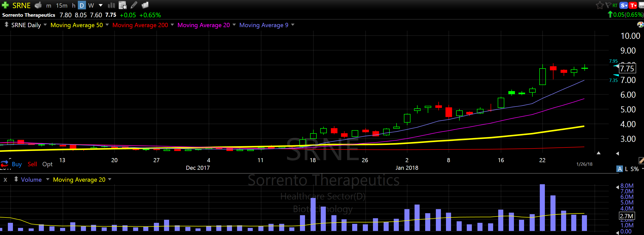Screen dimensions: 644x235
Task: Switch to the hourly h timeframe
Action: 74,5
